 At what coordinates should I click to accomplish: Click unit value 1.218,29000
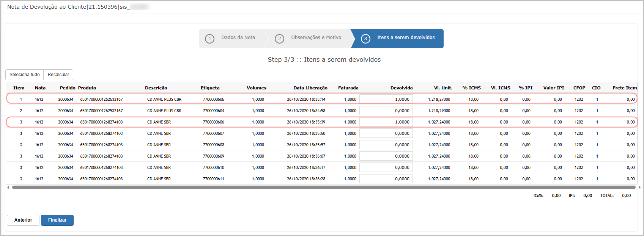[x=439, y=111]
